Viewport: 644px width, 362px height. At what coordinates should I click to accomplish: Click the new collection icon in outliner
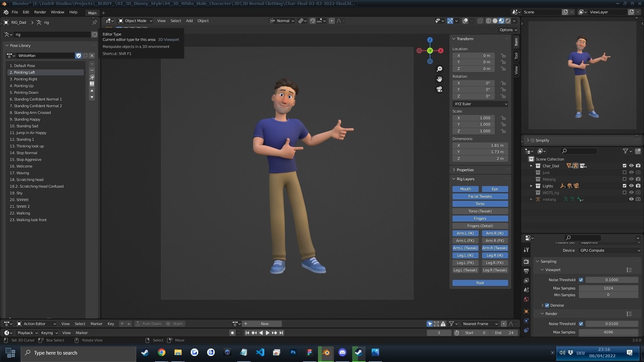[638, 151]
